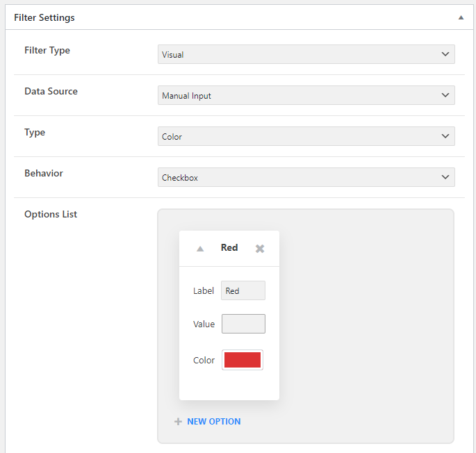Collapse the Filter Settings panel
The width and height of the screenshot is (476, 453).
point(461,17)
